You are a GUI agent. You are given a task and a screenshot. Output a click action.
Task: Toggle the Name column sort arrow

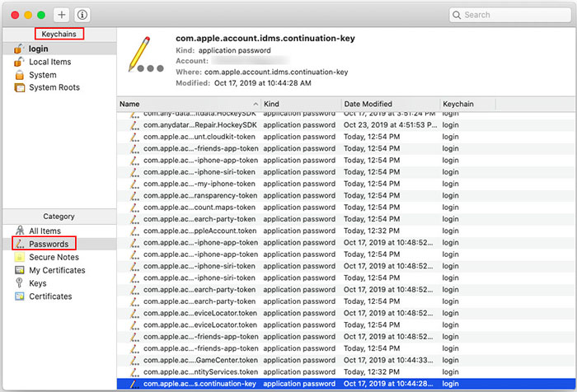[x=256, y=104]
